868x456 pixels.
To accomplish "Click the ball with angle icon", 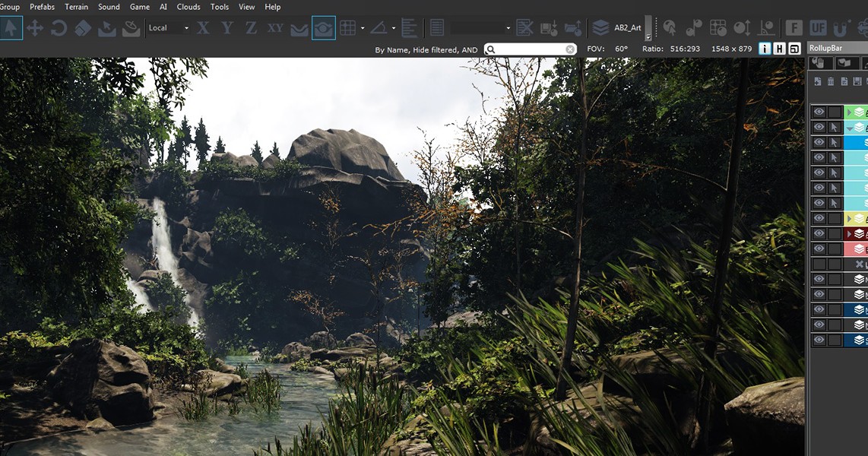I will tap(767, 27).
